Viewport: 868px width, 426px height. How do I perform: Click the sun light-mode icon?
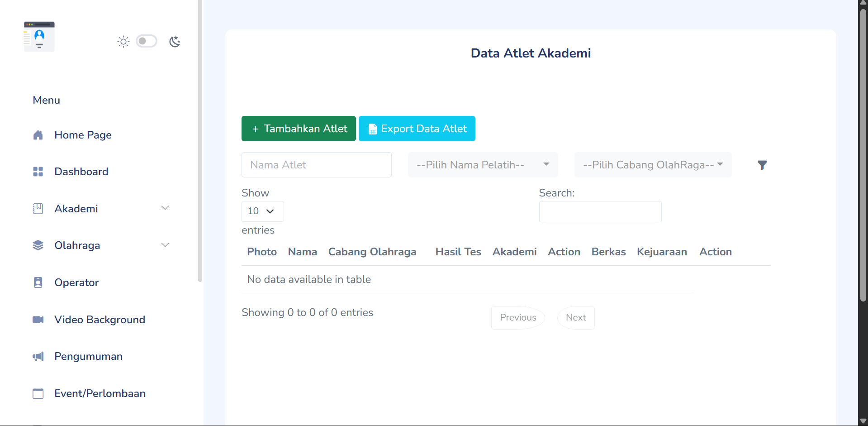123,42
